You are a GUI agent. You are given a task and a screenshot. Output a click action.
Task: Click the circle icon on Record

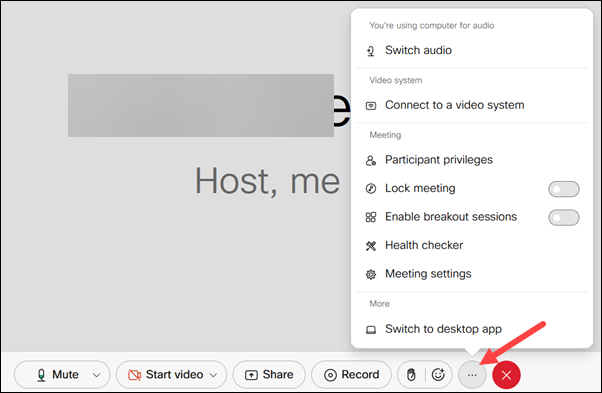pos(330,375)
